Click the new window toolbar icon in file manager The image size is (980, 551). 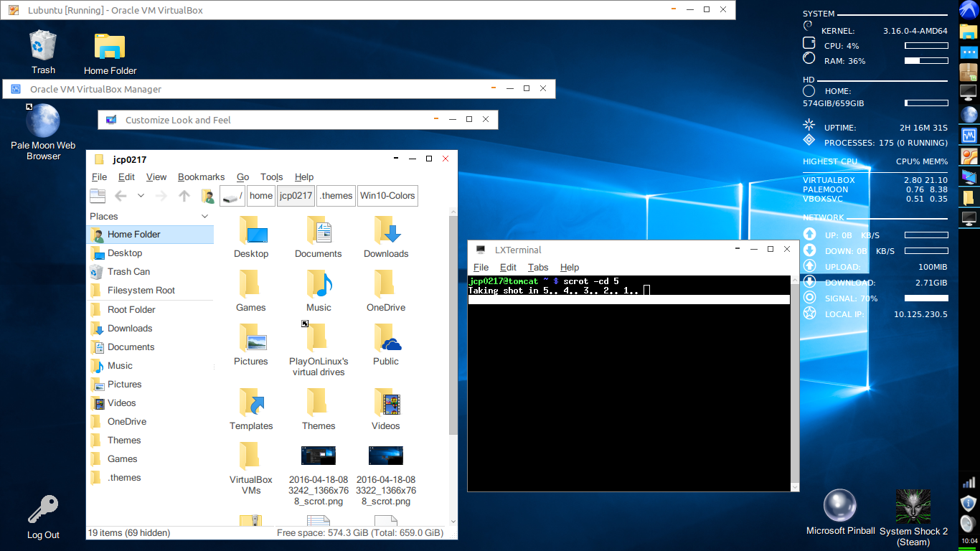click(98, 196)
